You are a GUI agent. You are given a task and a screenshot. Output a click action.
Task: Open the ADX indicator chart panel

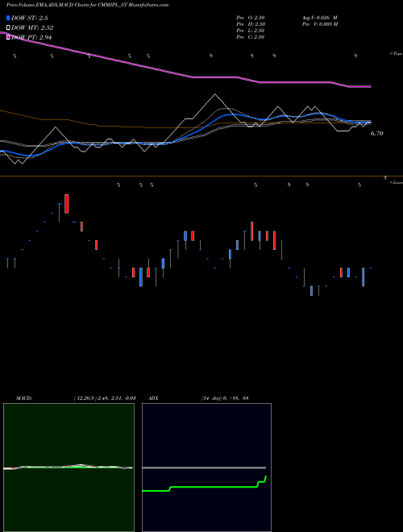point(206,468)
